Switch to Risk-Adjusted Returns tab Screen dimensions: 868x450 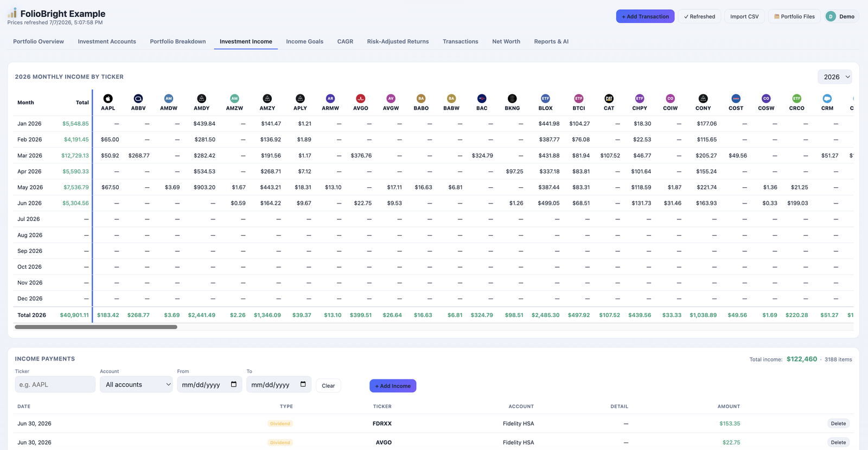click(398, 41)
